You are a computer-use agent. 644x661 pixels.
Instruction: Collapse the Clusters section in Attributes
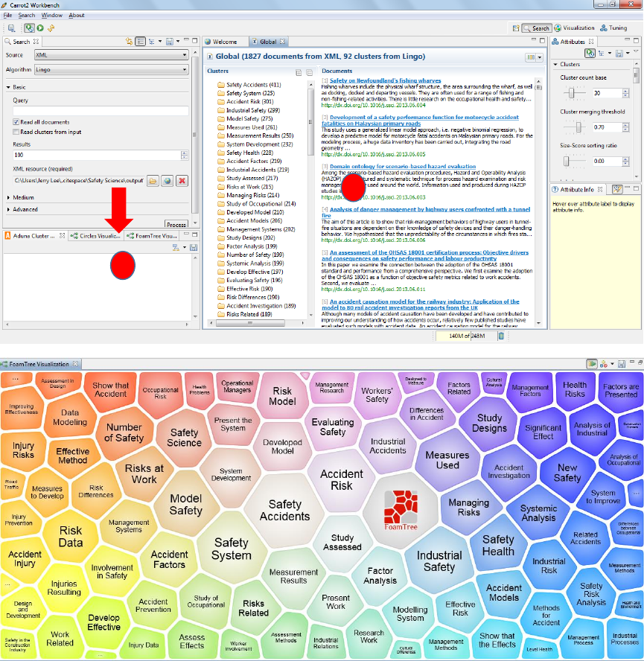click(x=555, y=65)
